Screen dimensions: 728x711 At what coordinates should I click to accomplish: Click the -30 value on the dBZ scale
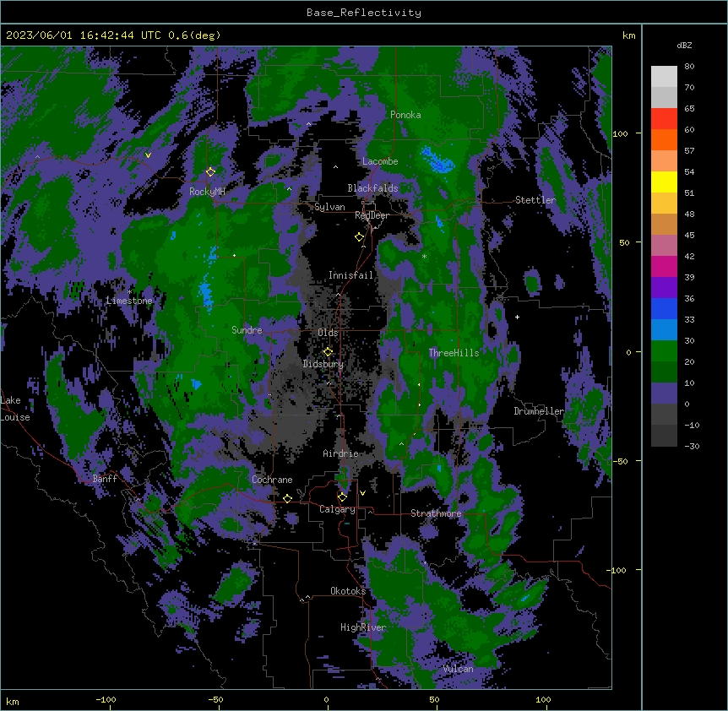pos(692,446)
